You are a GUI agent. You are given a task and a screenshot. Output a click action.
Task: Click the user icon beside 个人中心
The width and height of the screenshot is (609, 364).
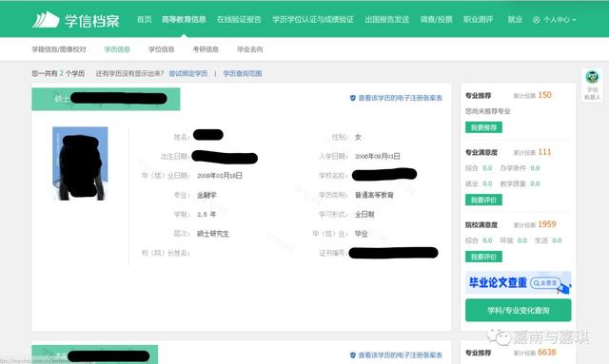point(537,20)
